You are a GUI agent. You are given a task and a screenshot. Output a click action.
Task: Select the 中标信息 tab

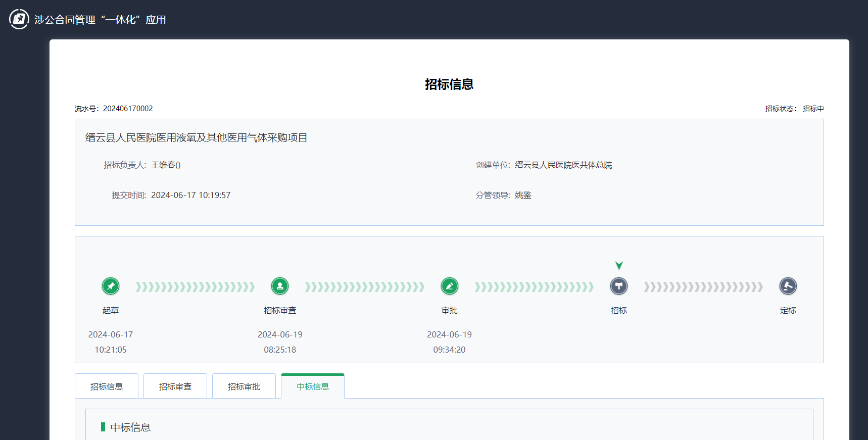313,386
